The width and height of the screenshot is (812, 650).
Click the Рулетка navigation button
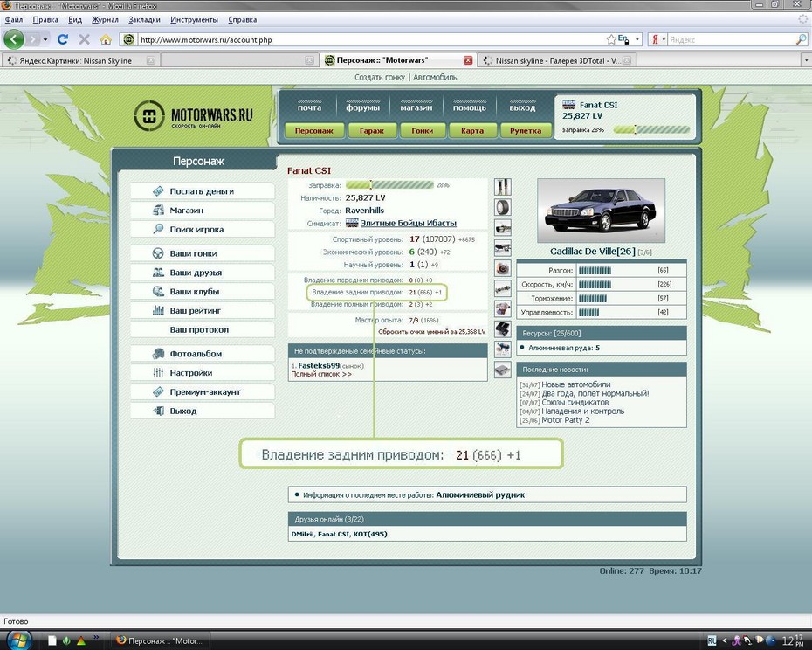click(x=525, y=131)
